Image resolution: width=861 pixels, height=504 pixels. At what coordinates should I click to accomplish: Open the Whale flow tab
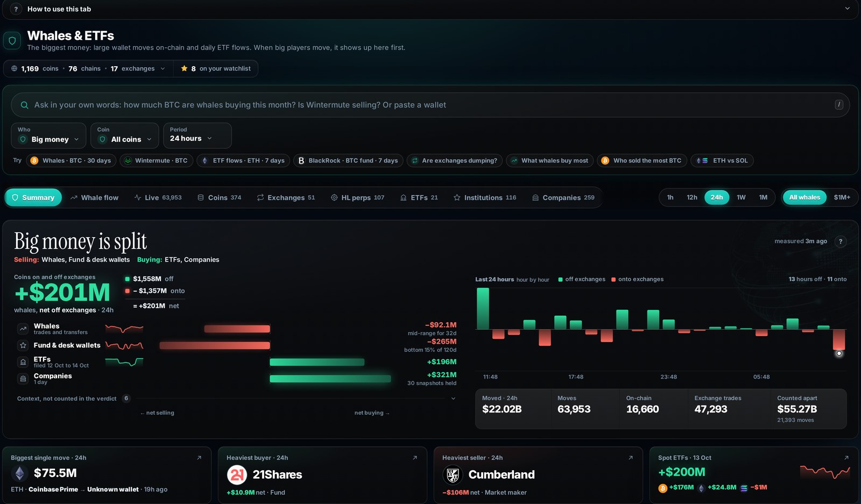[x=94, y=197]
